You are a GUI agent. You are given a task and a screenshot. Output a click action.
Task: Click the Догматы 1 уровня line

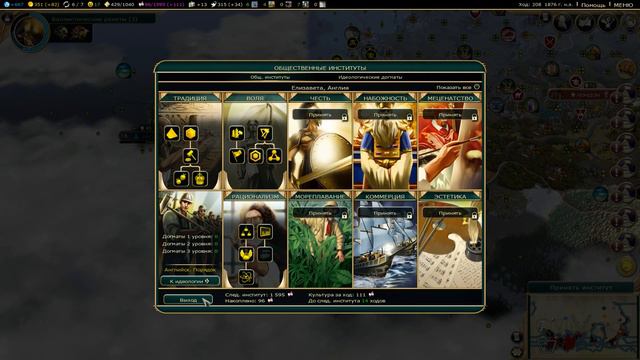pos(190,236)
